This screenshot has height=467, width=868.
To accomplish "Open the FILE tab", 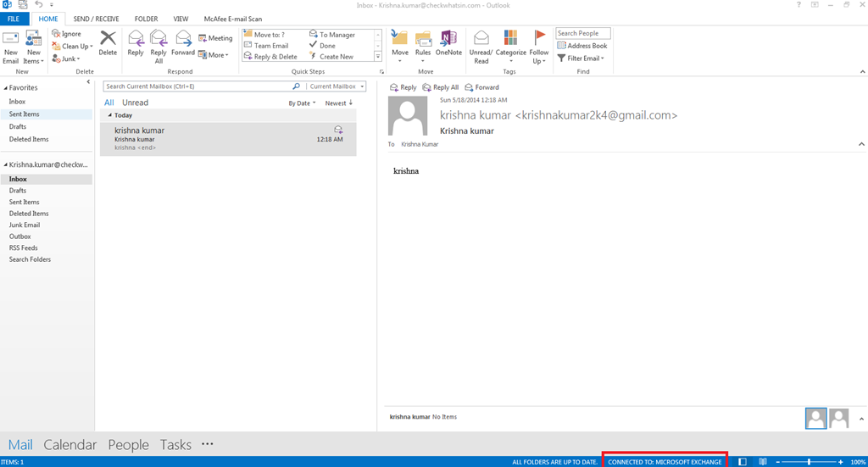I will coord(14,19).
